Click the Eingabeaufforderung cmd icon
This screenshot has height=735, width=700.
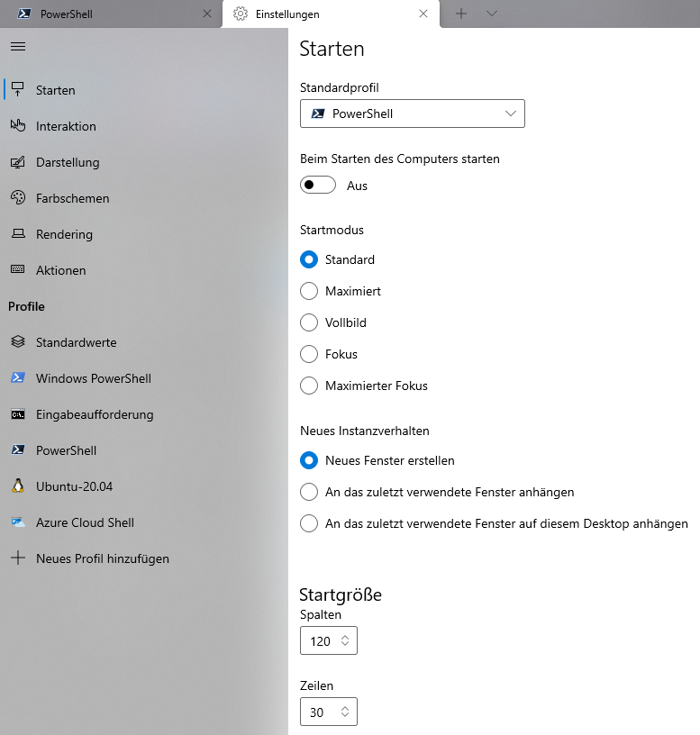point(18,414)
